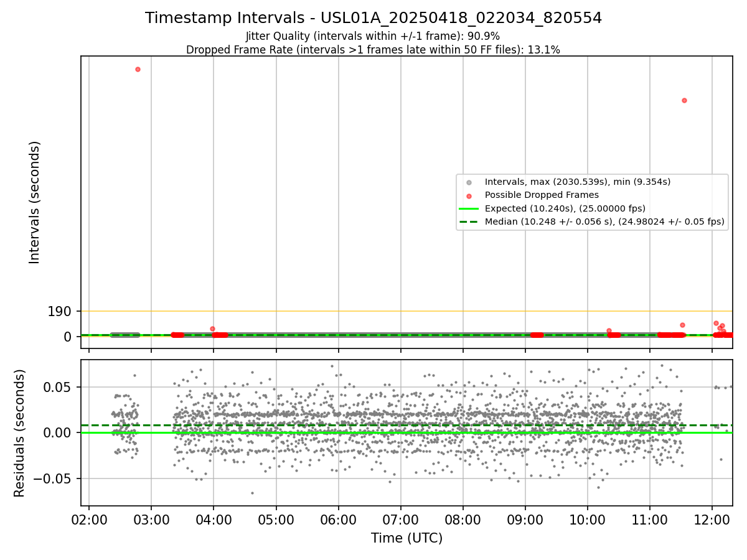Select the 'Dropped Frame Rate' 13.1% subtitle line
Screen dimensions: 747x560
pyautogui.click(x=374, y=50)
